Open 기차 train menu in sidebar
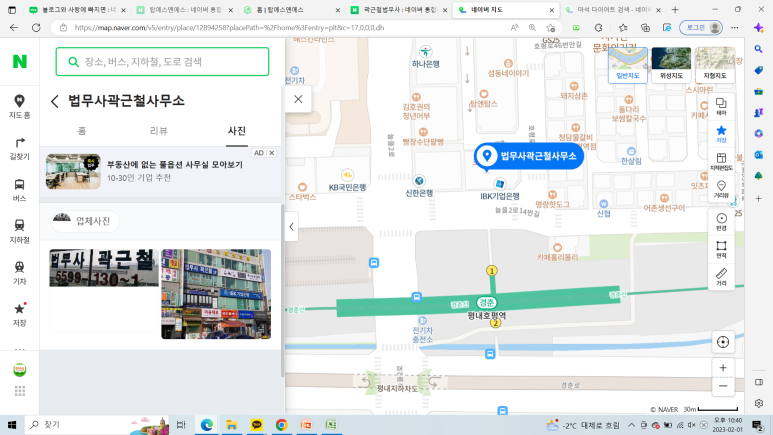The height and width of the screenshot is (435, 773). pos(19,273)
